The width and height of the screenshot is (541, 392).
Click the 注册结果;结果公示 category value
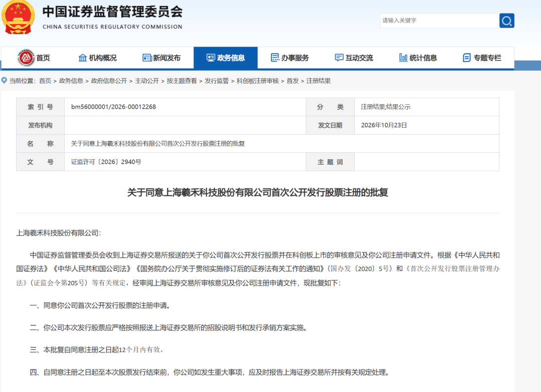(386, 107)
